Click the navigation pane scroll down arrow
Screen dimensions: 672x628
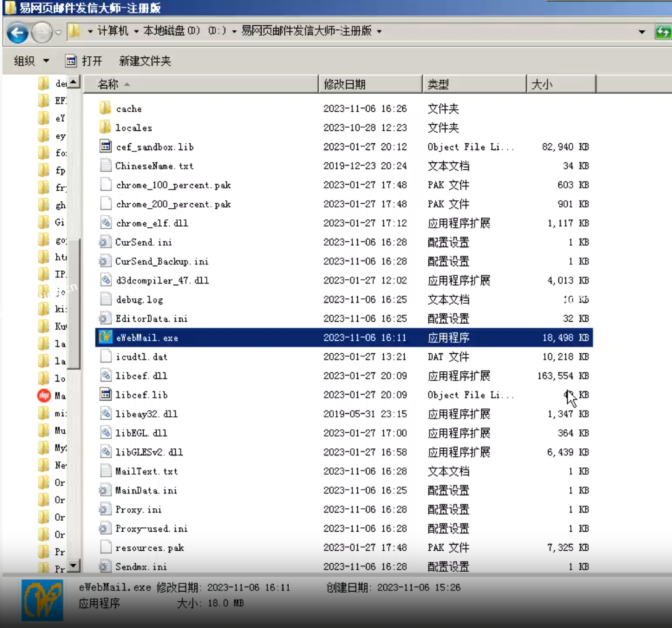click(73, 566)
